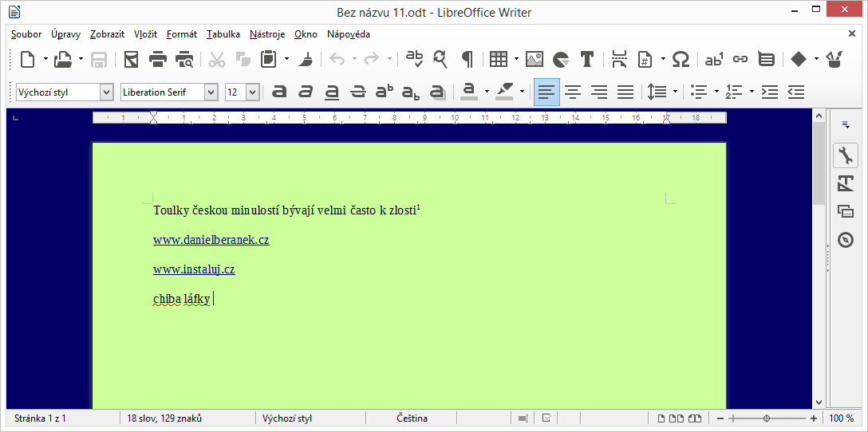This screenshot has height=432, width=868.
Task: Open Print Preview icon
Action: [x=184, y=59]
